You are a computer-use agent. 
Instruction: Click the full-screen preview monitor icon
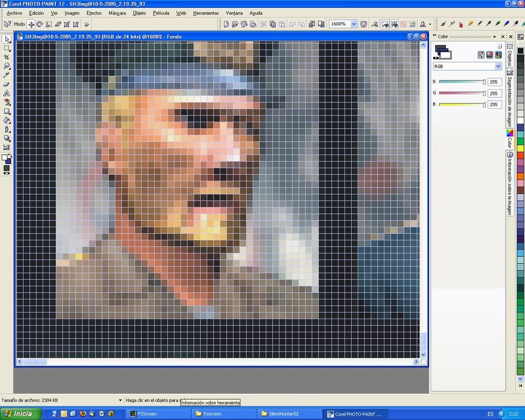(364, 24)
